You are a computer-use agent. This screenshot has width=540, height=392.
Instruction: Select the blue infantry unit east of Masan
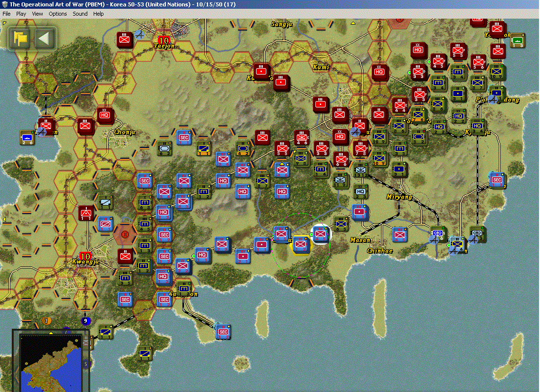(400, 234)
